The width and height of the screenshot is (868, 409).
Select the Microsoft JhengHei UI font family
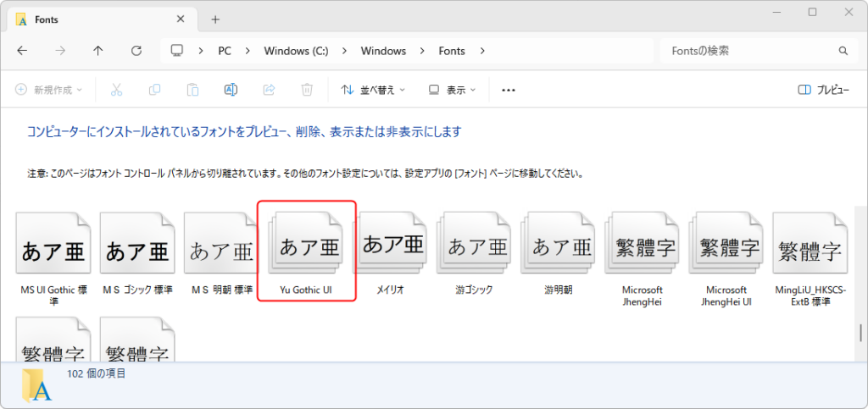point(726,258)
